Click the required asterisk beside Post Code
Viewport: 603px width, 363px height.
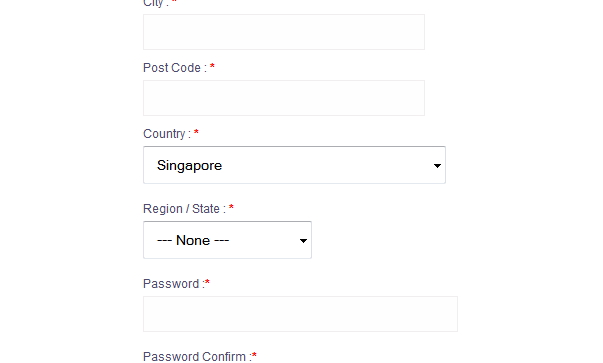coord(212,67)
